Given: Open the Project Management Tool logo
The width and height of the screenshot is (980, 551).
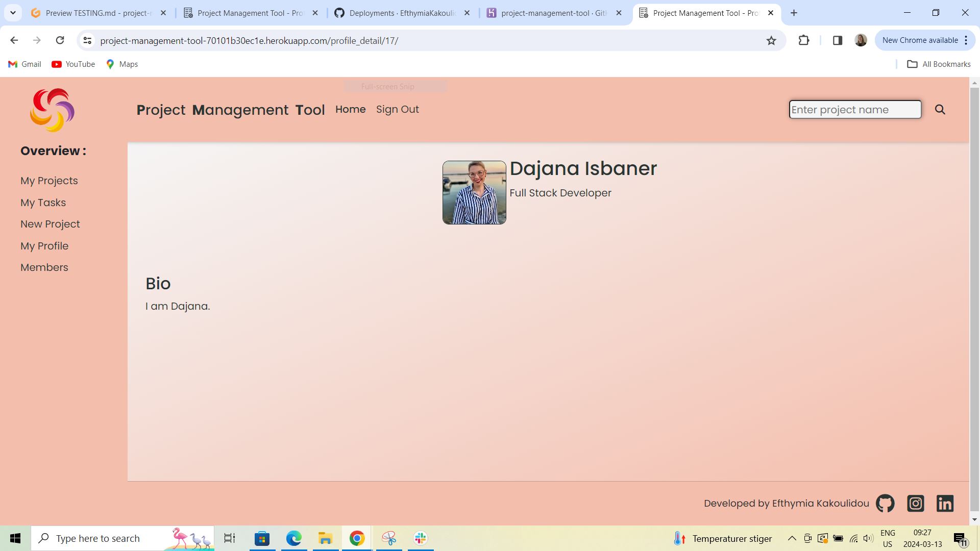Looking at the screenshot, I should [52, 109].
